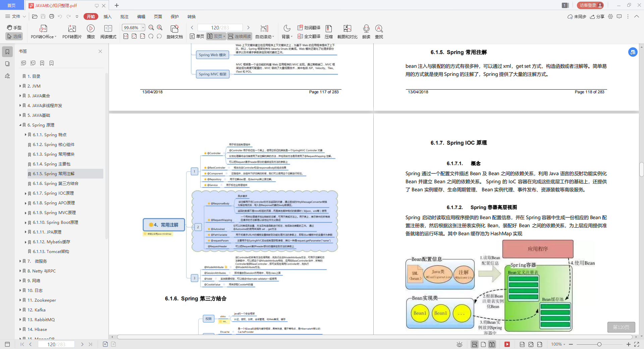The height and width of the screenshot is (349, 644).
Task: Collapse the '6. Spring 原理' bookmark node
Action: [x=20, y=125]
